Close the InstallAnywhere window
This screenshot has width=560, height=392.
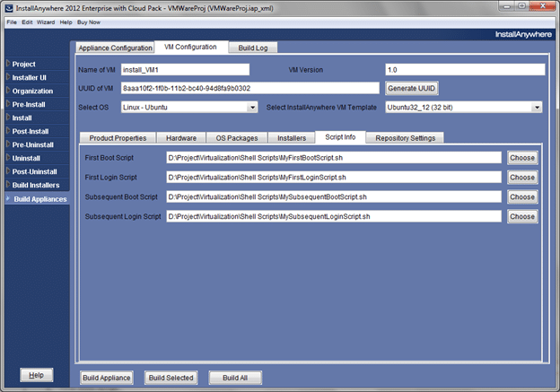point(542,6)
